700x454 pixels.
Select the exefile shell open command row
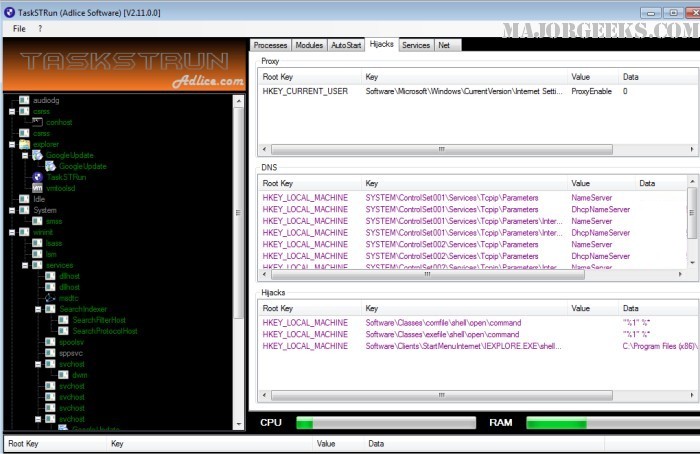(x=478, y=334)
